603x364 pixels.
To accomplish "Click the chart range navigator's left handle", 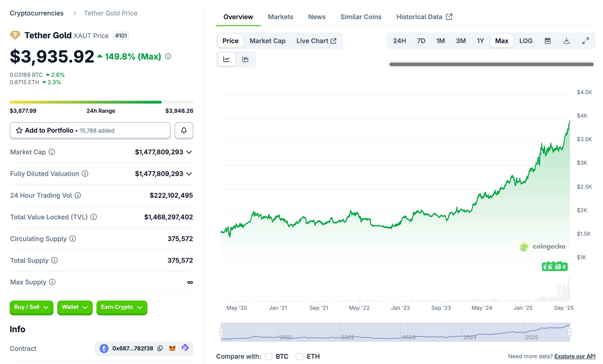I will 221,332.
